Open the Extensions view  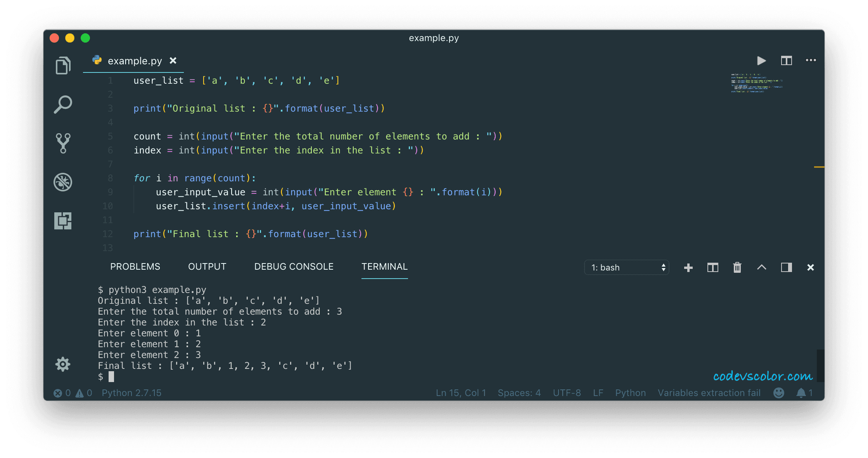coord(63,220)
